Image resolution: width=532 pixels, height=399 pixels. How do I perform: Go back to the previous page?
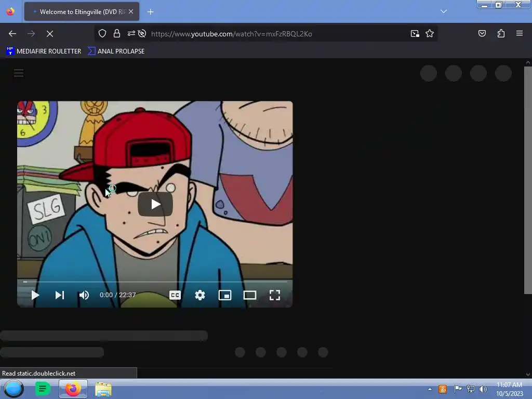pos(12,34)
